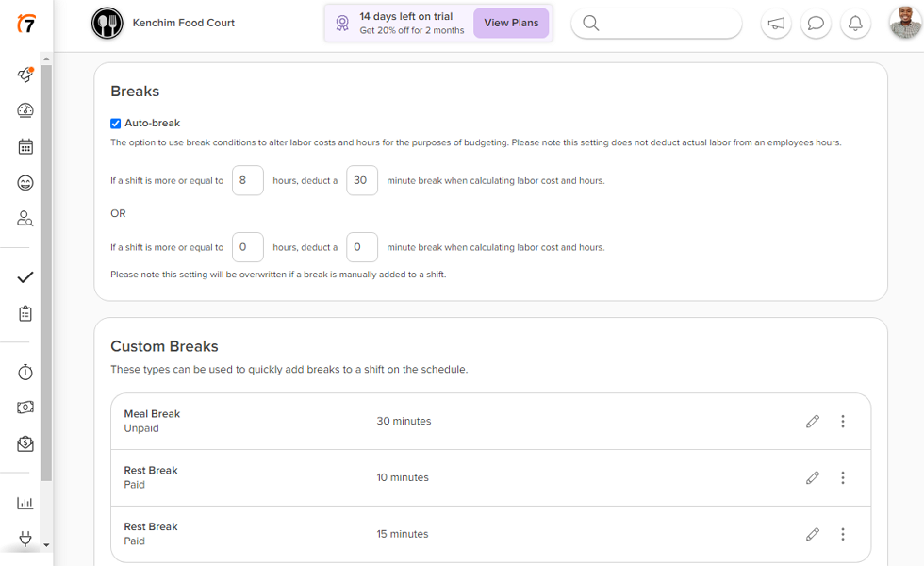Open the dashboard gauge icon in sidebar
Screen dimensions: 924x566
click(x=25, y=110)
